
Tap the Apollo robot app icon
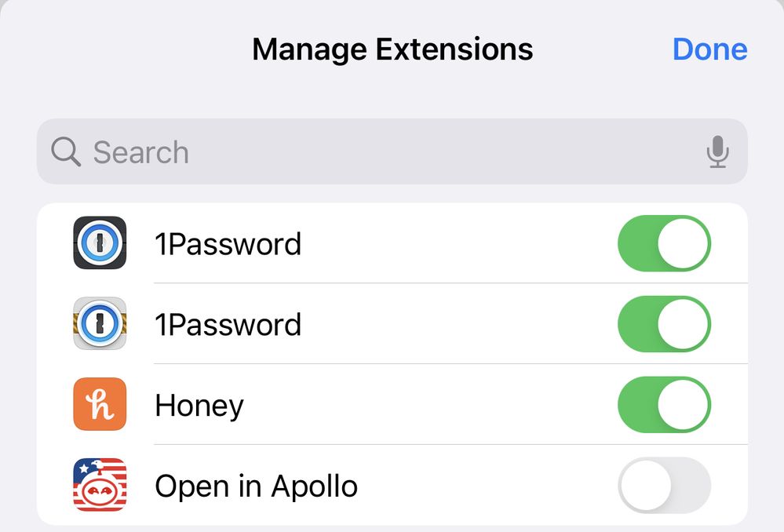pyautogui.click(x=100, y=485)
